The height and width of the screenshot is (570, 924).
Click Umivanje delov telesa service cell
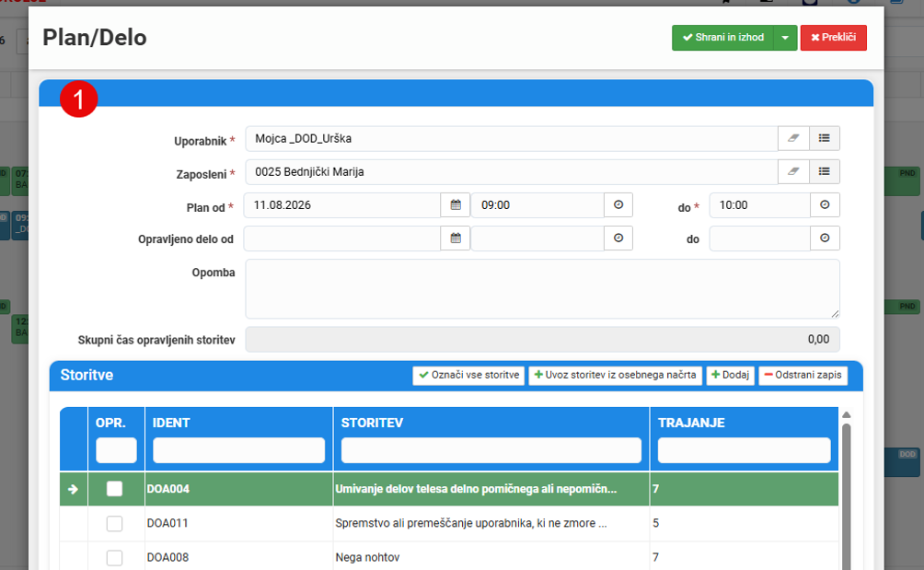click(x=491, y=489)
